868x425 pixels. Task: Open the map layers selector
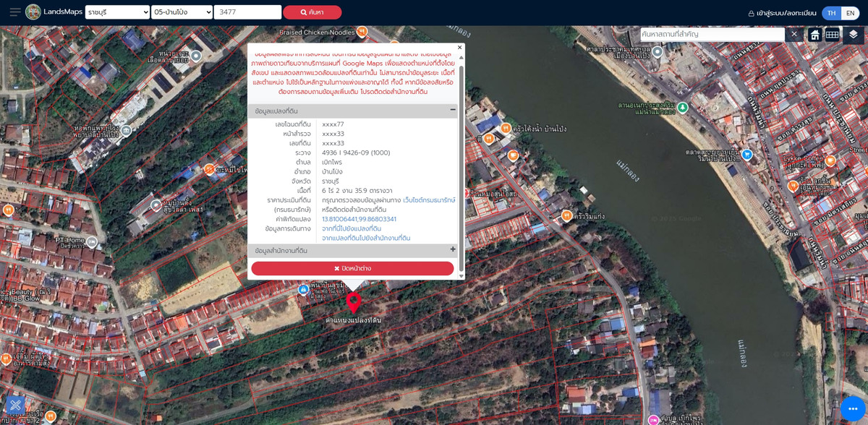854,35
